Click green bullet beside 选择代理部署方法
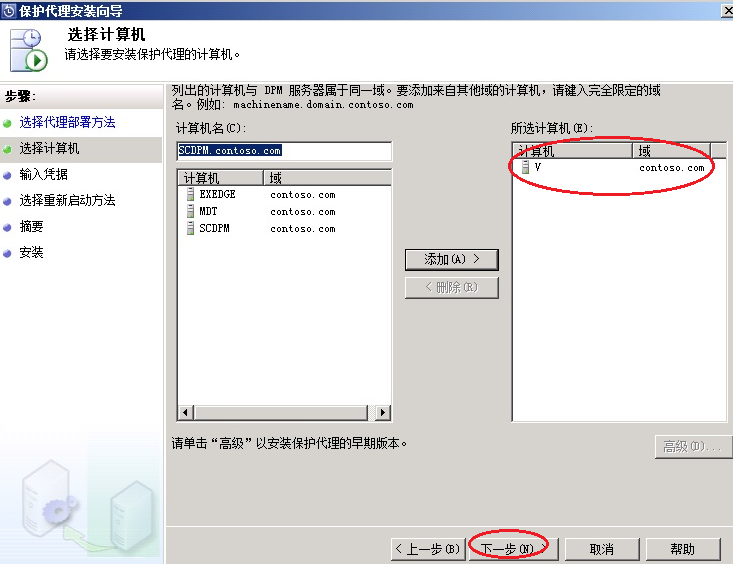The width and height of the screenshot is (733, 564). click(x=7, y=123)
